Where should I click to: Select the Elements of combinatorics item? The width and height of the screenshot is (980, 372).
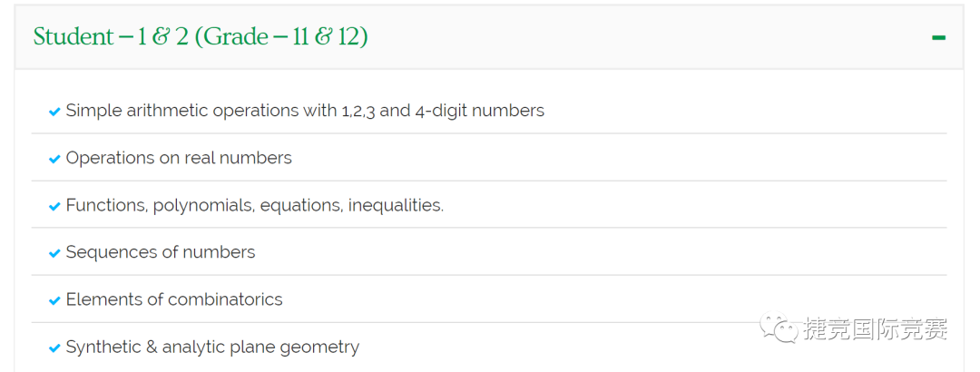coord(174,300)
